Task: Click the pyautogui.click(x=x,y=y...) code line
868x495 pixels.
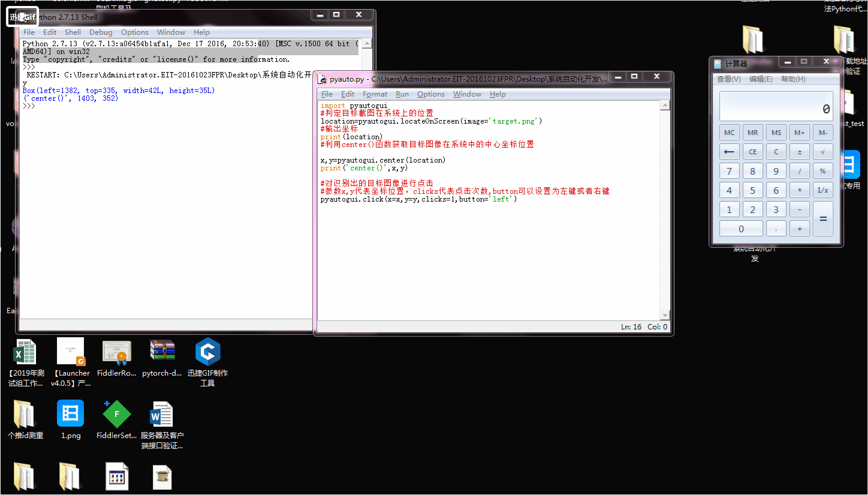Action: (x=418, y=199)
